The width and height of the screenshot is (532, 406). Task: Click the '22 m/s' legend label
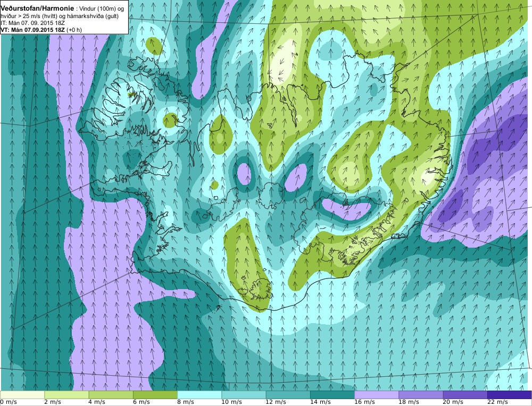[498, 402]
